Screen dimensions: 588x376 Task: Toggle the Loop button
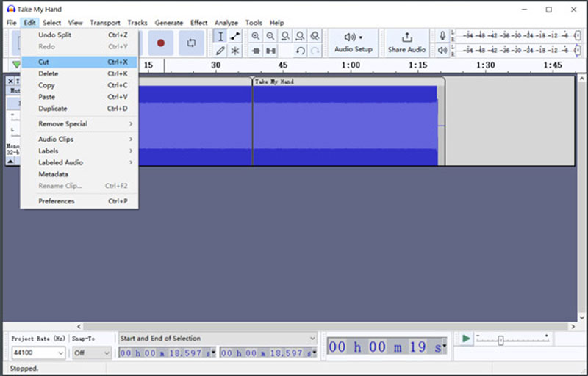[191, 43]
